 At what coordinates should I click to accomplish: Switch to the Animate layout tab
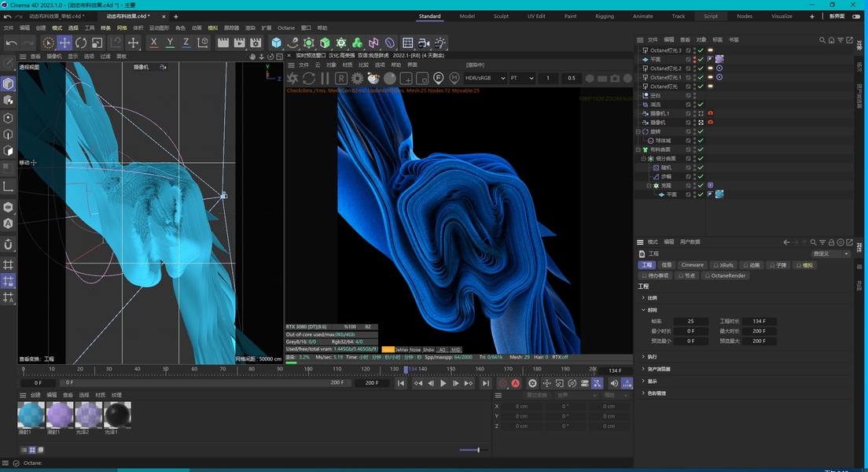coord(642,16)
